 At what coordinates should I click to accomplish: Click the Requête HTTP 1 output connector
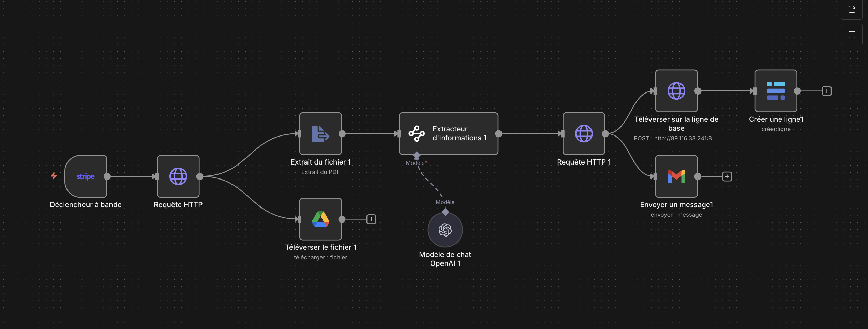pyautogui.click(x=605, y=134)
